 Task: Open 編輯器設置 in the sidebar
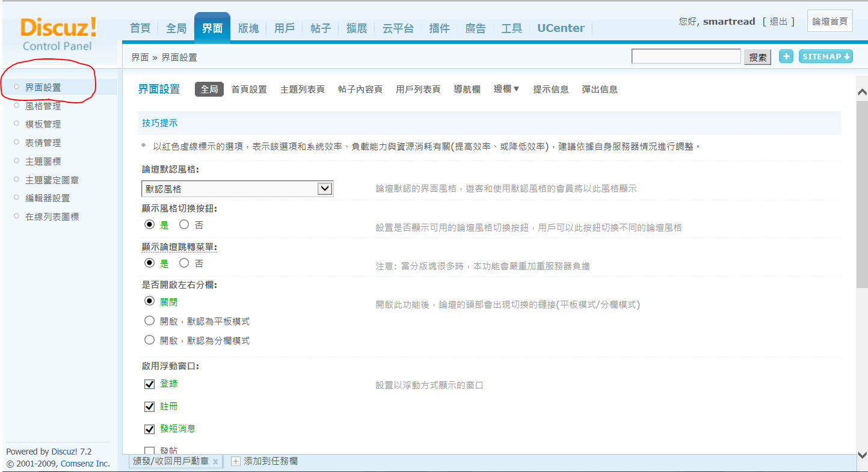coord(48,198)
